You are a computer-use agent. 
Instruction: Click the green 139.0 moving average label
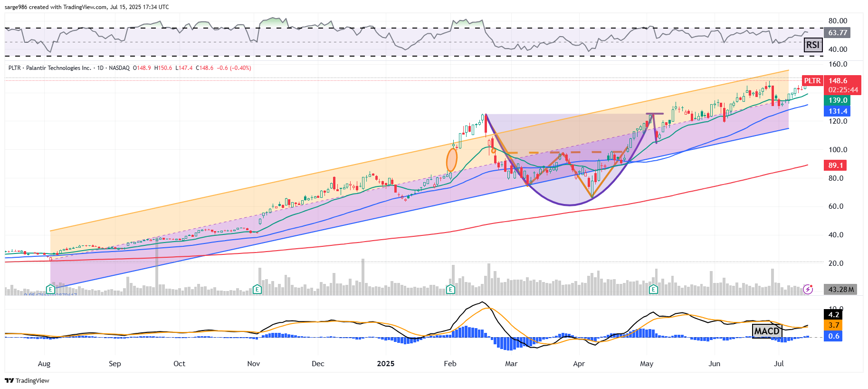[838, 100]
